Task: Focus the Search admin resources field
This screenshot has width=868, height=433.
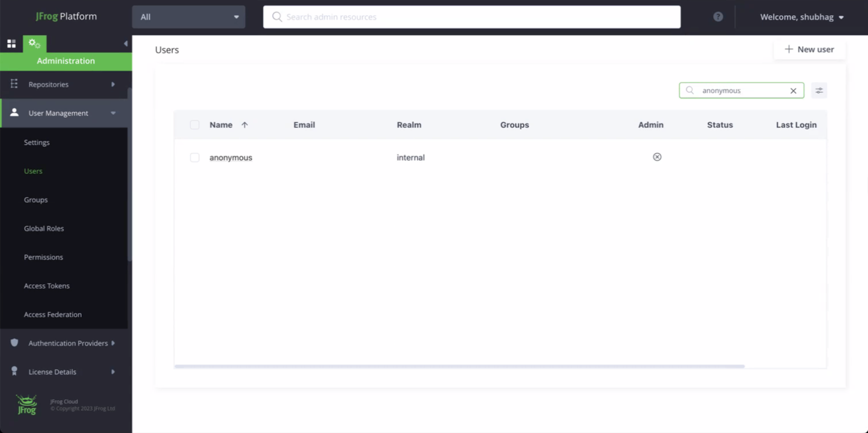Action: point(472,17)
